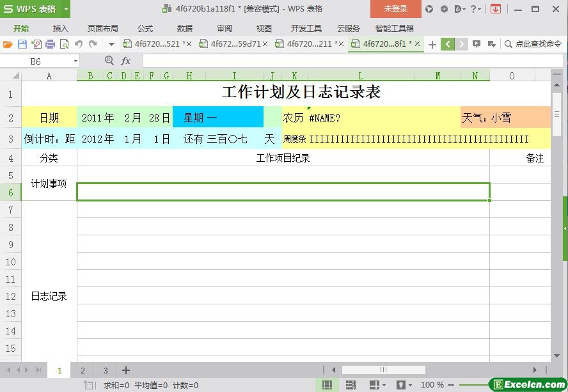
Task: Open the WPS 表格 application menu dropdown
Action: tap(67, 9)
